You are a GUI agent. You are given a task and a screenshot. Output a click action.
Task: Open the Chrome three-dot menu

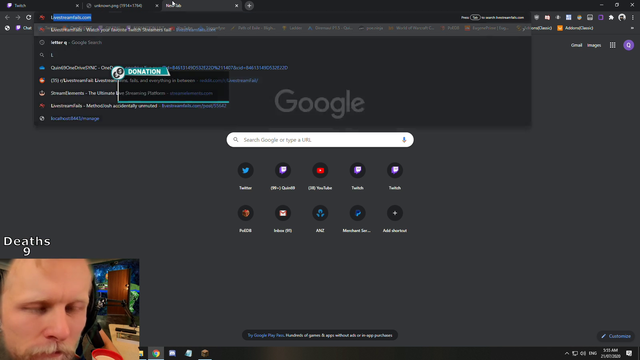(633, 18)
